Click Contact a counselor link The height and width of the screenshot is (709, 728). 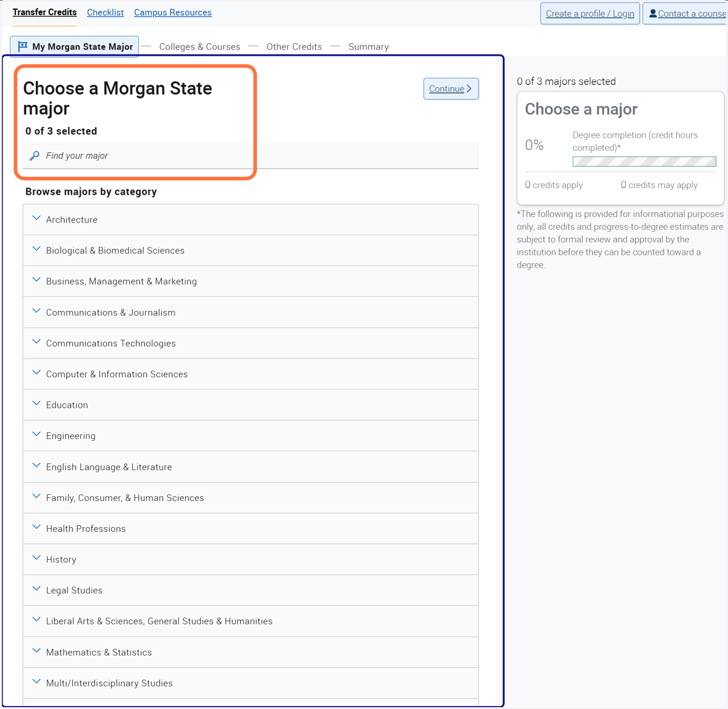click(x=685, y=13)
